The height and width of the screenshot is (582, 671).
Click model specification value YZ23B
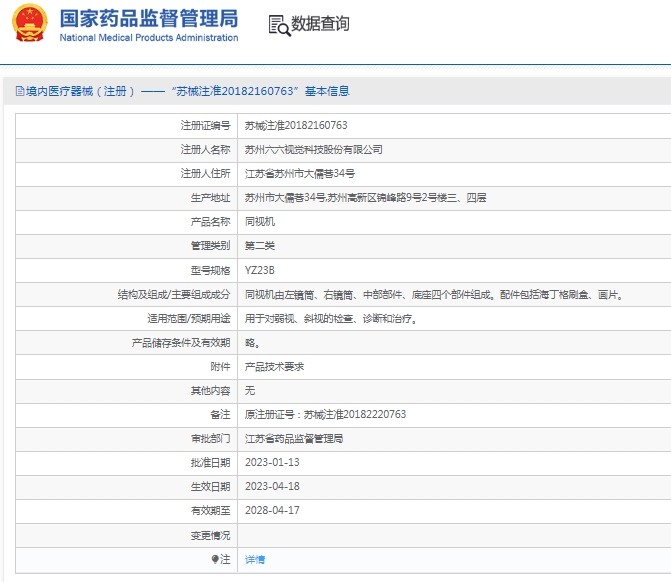point(259,270)
